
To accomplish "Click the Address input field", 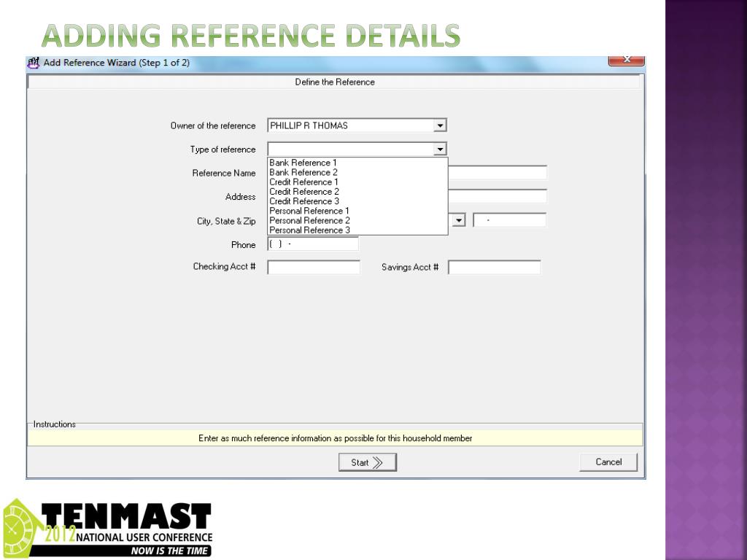I will tap(498, 196).
